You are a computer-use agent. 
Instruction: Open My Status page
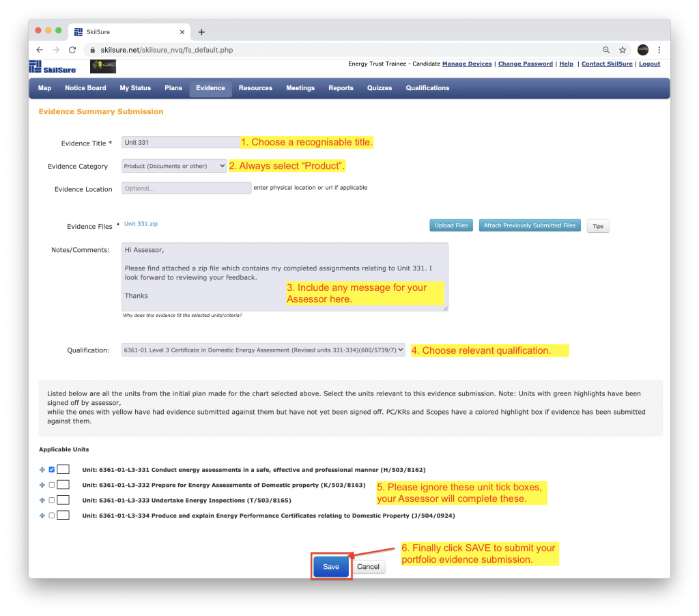[x=135, y=88]
